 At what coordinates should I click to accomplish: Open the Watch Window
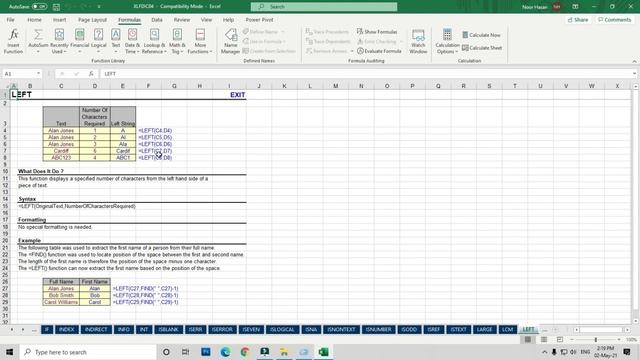tap(418, 41)
